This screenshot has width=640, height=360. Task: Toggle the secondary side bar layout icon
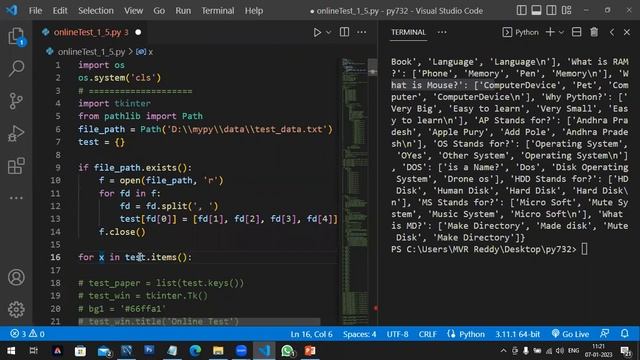(x=551, y=10)
